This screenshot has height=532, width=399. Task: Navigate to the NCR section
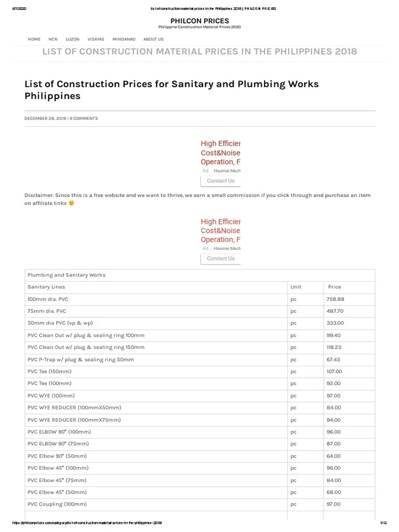[52, 38]
